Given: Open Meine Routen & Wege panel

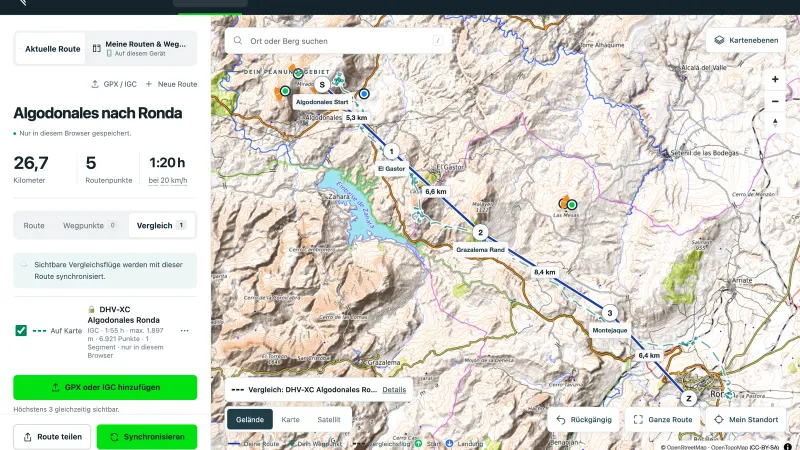Looking at the screenshot, I should coord(140,48).
